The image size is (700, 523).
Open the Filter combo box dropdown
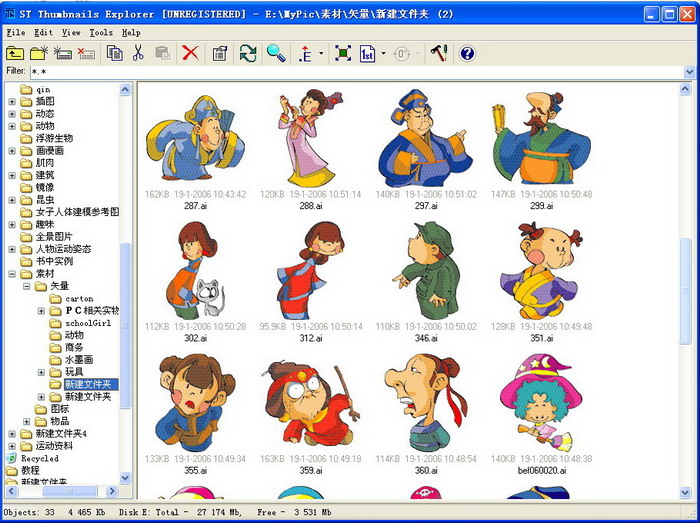[689, 71]
